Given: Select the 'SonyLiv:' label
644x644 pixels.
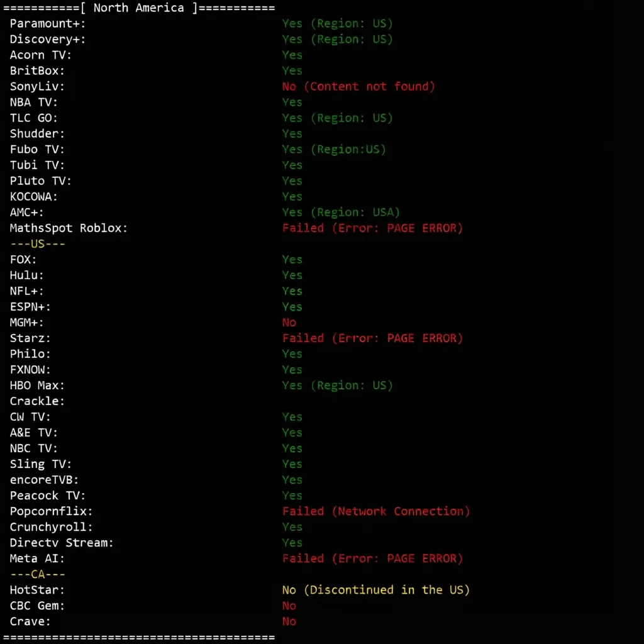Looking at the screenshot, I should [x=37, y=86].
